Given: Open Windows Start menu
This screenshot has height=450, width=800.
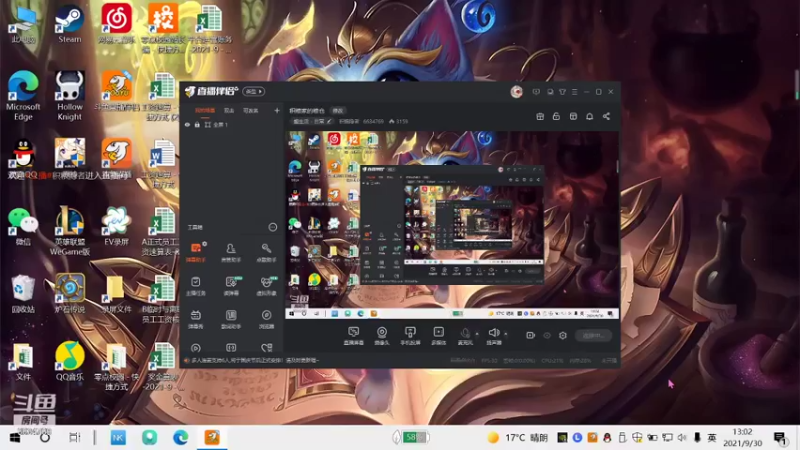Looking at the screenshot, I should pos(15,438).
